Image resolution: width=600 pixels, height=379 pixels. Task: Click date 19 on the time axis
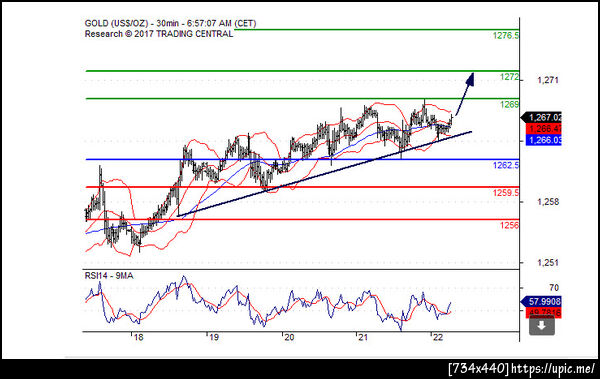coord(213,337)
